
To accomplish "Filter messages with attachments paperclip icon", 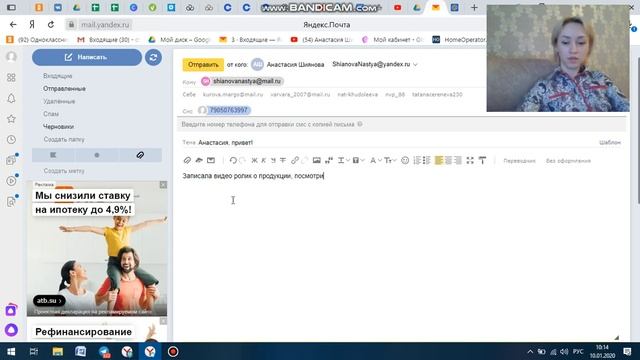I will [x=140, y=155].
